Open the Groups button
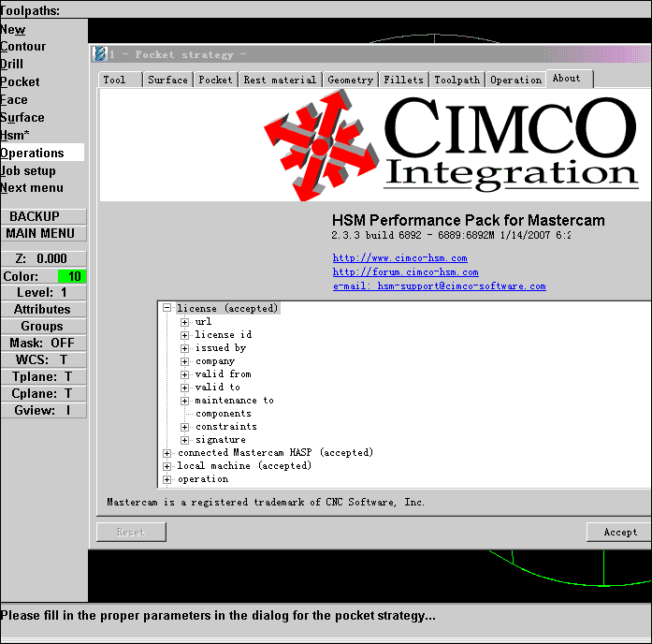Viewport: 652px width, 644px height. (x=44, y=326)
